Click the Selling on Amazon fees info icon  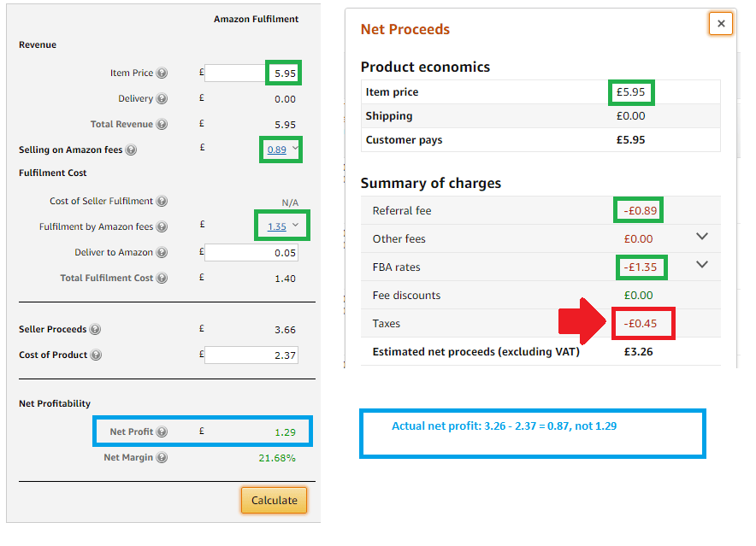[x=131, y=149]
